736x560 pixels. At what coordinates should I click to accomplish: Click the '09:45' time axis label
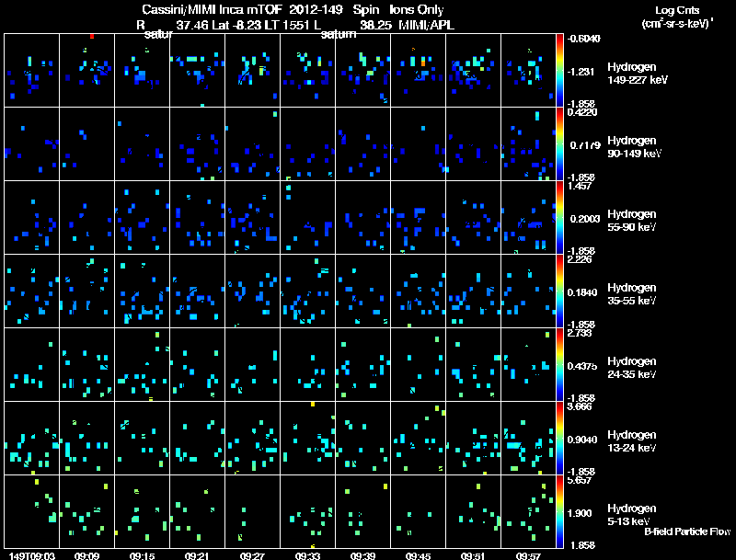point(418,555)
